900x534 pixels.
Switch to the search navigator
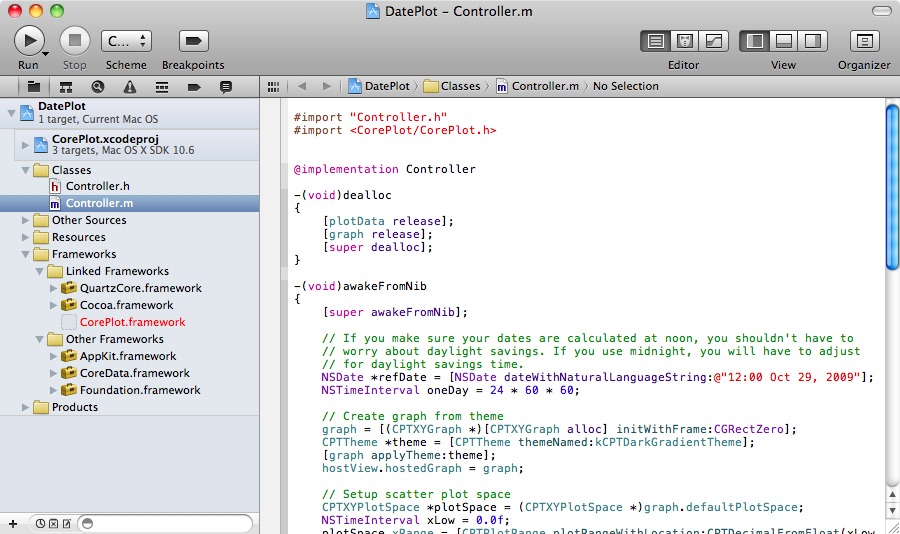tap(98, 87)
